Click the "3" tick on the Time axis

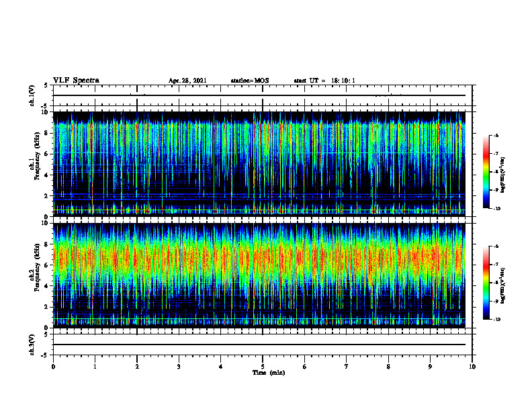point(179,367)
